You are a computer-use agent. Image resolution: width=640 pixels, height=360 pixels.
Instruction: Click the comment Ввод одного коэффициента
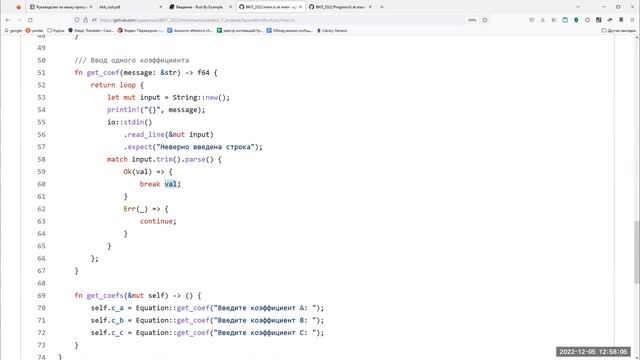[131, 60]
